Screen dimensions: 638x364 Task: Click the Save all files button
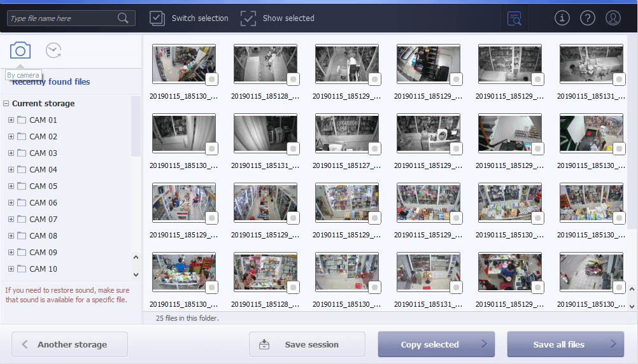coord(565,344)
